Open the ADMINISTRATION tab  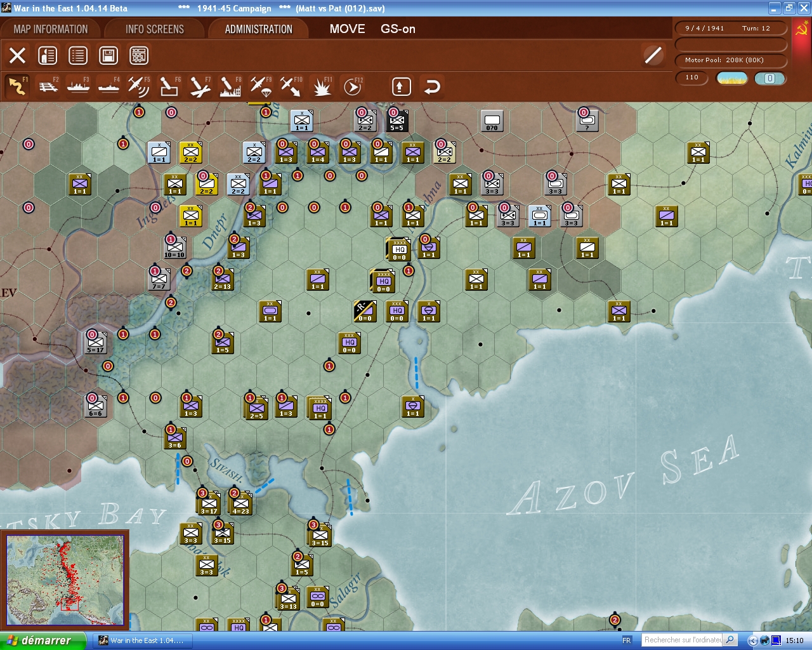click(259, 29)
